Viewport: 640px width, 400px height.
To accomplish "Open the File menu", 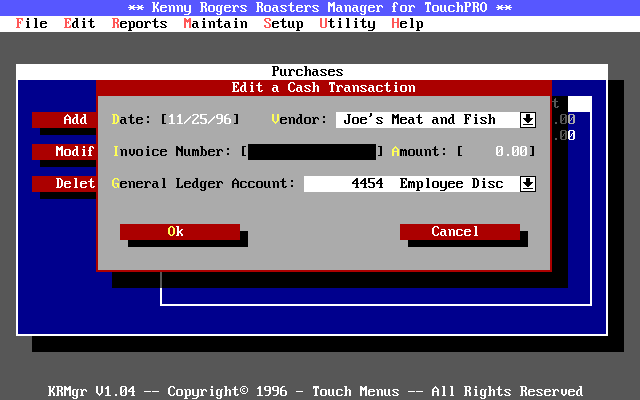I will [31, 24].
